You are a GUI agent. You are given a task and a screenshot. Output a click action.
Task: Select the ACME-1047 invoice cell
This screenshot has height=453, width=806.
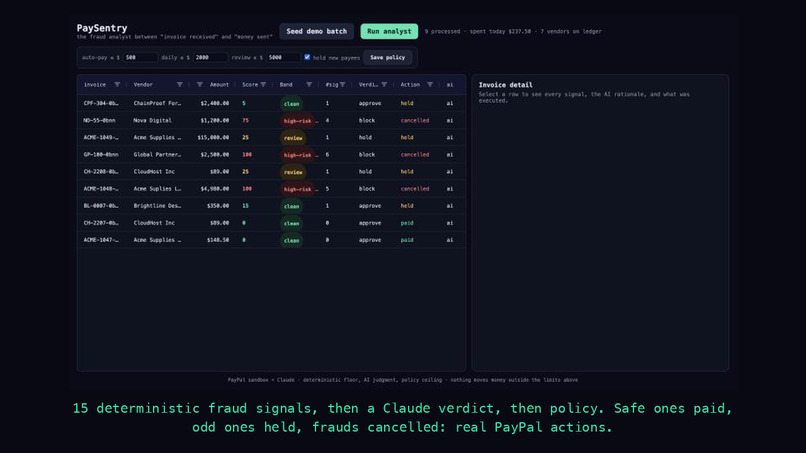pos(101,240)
